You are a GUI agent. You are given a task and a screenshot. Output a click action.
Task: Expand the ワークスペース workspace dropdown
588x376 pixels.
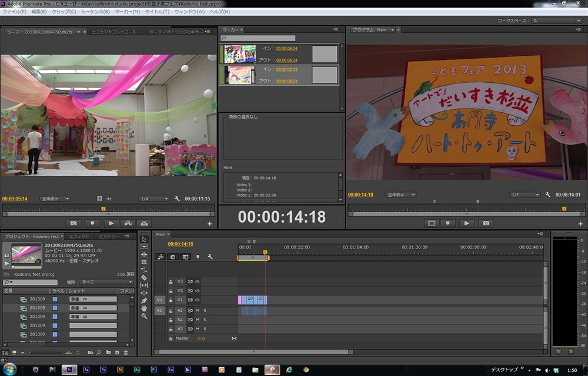556,21
